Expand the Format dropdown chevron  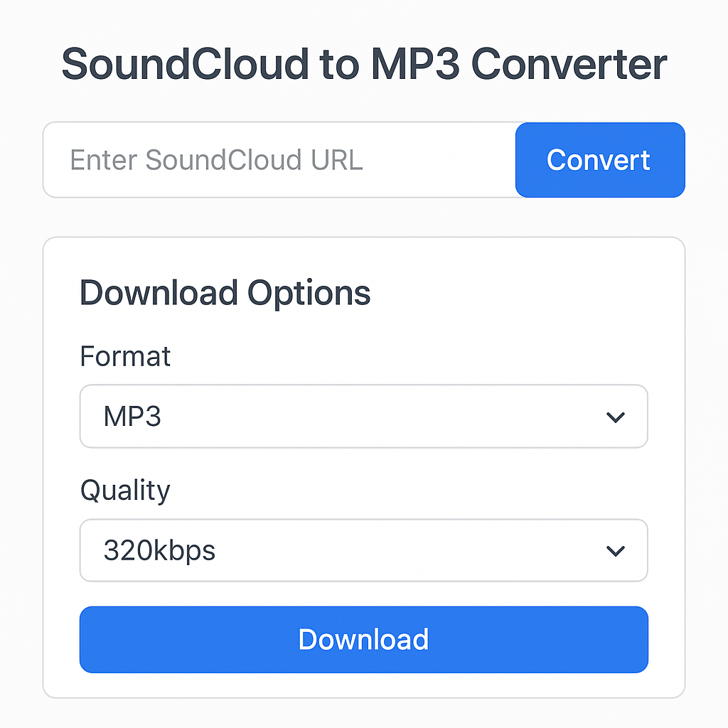pyautogui.click(x=616, y=417)
